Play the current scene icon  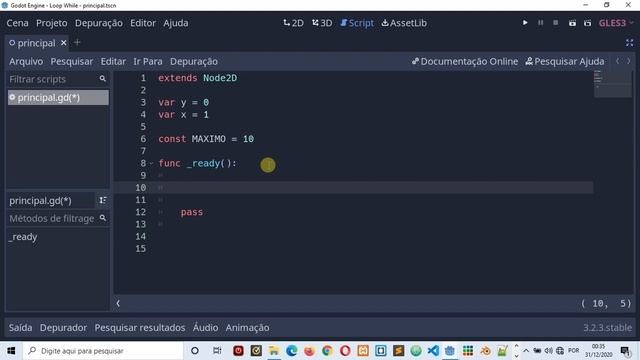click(x=572, y=23)
